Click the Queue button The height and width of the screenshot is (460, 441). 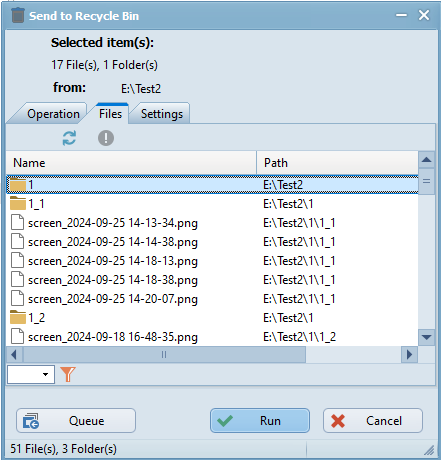point(76,421)
